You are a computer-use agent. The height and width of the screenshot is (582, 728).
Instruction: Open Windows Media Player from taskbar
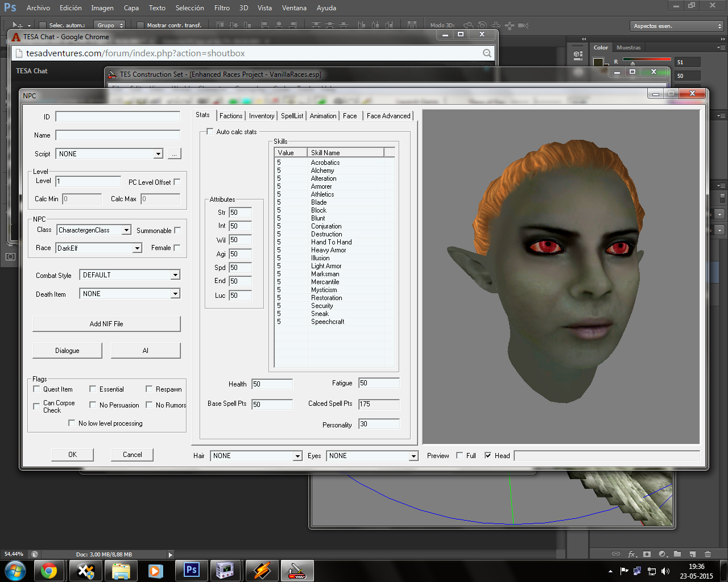(x=155, y=570)
